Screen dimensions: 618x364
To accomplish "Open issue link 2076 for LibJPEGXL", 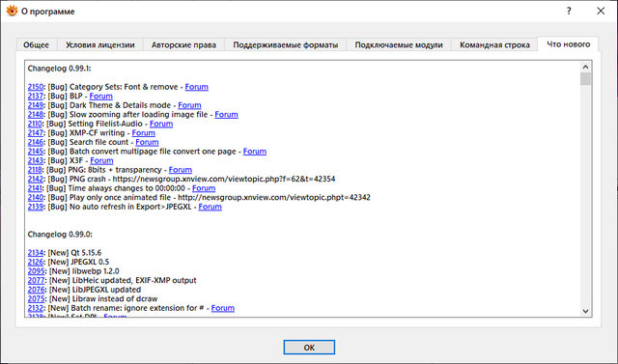I will [x=37, y=290].
